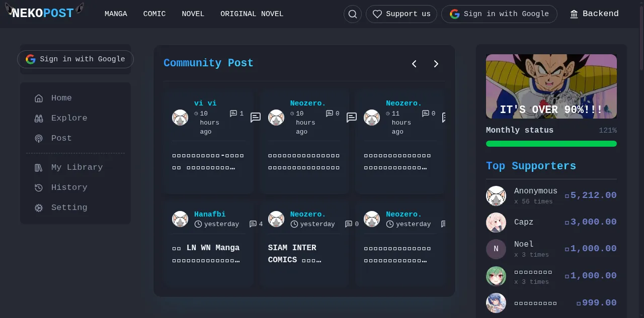Open Capz supporter entry
This screenshot has width=644, height=318.
coord(551,222)
